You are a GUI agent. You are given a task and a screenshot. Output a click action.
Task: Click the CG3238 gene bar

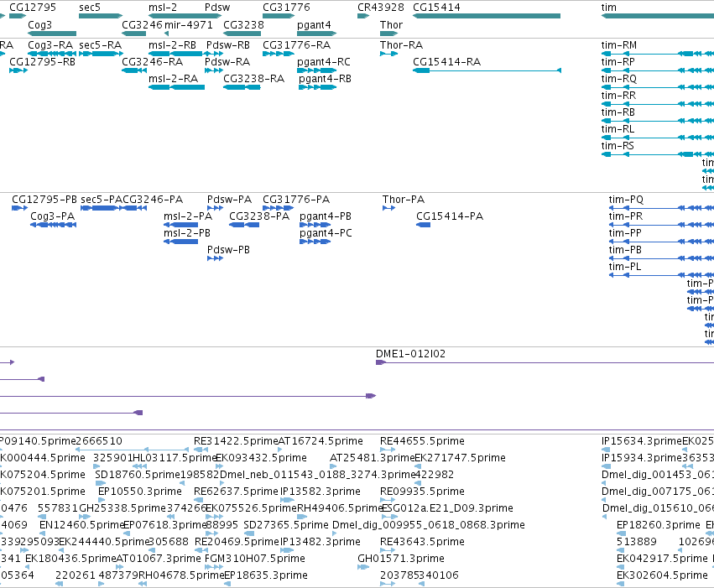tap(242, 34)
